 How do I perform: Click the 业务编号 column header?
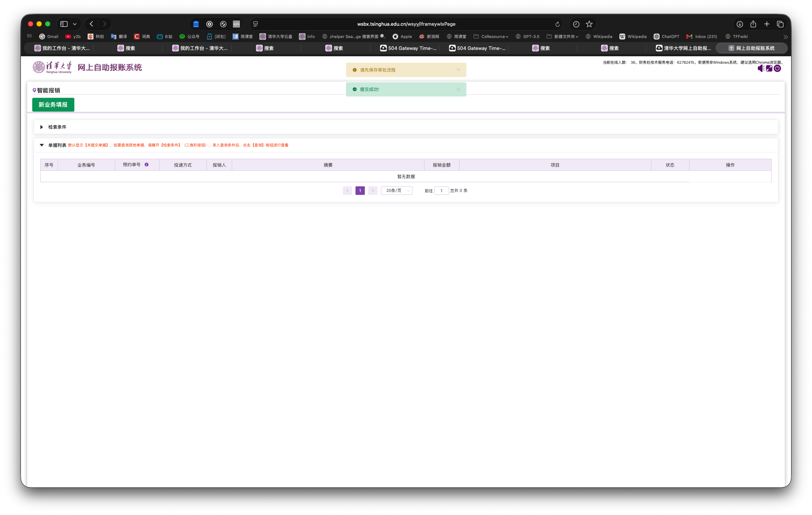86,165
